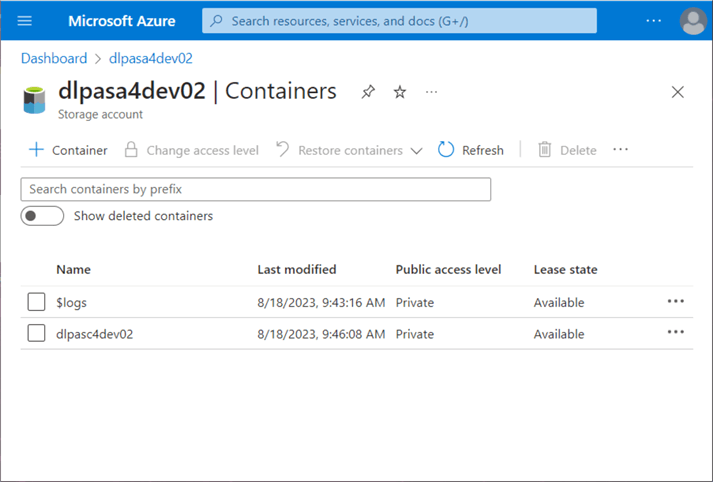Click Delete in the toolbar
Image resolution: width=713 pixels, height=482 pixels.
click(567, 150)
